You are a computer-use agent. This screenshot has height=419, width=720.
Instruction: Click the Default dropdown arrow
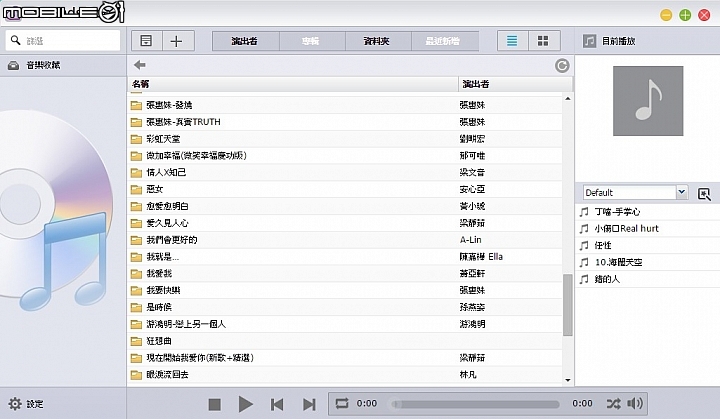(x=682, y=192)
